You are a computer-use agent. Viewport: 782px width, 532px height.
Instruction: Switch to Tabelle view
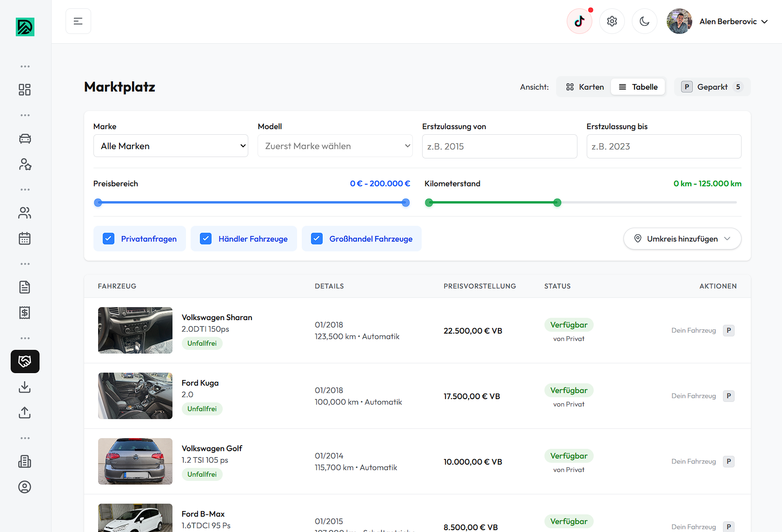638,87
